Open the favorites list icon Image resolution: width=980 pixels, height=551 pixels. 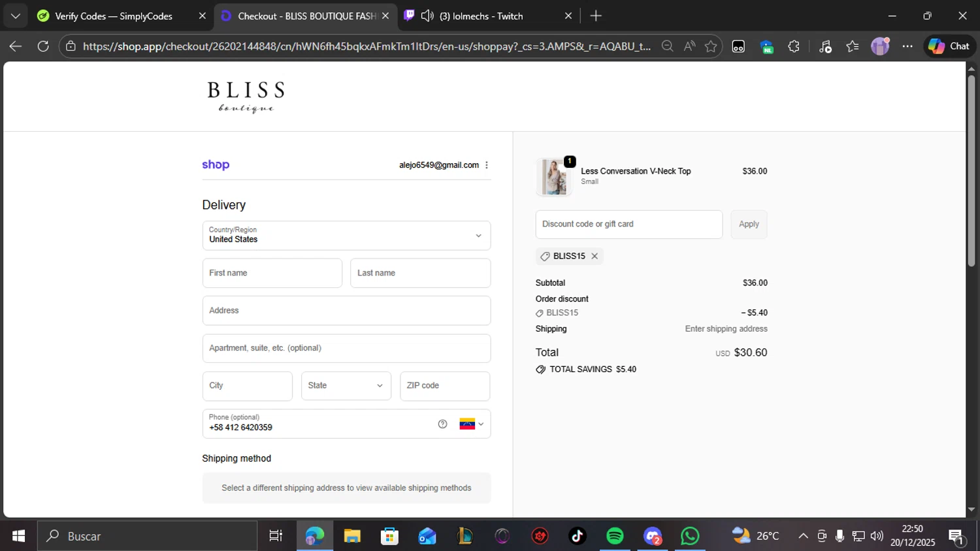tap(853, 46)
